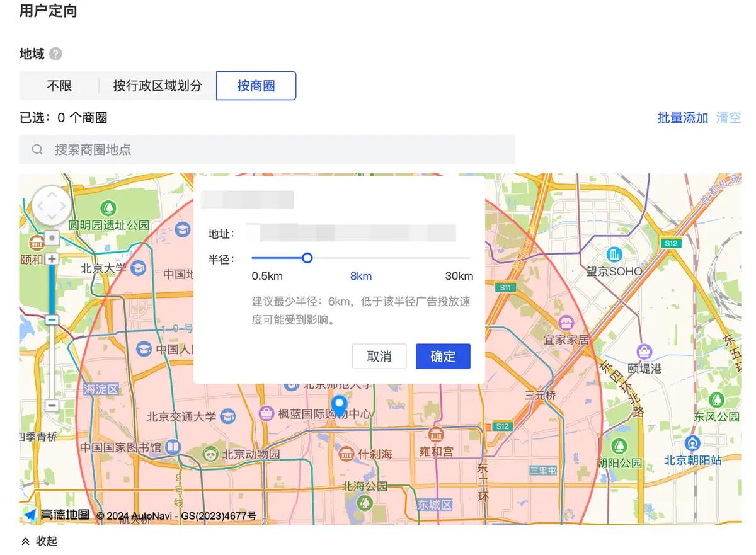Click the map zoom slider handle
This screenshot has height=555, width=756.
(x=52, y=319)
